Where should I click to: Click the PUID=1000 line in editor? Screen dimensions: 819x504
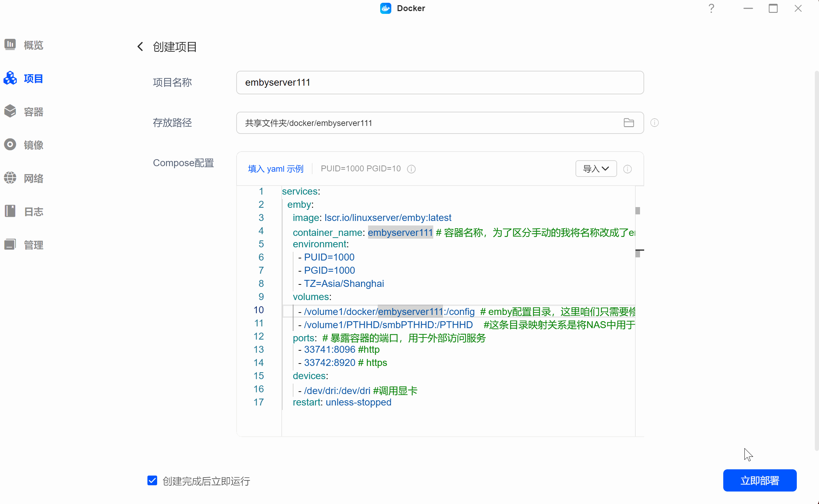(x=329, y=257)
